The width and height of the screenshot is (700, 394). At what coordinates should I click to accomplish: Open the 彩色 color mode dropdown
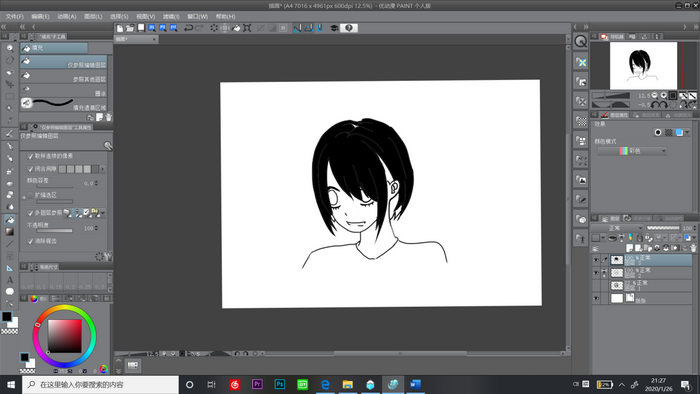[632, 151]
